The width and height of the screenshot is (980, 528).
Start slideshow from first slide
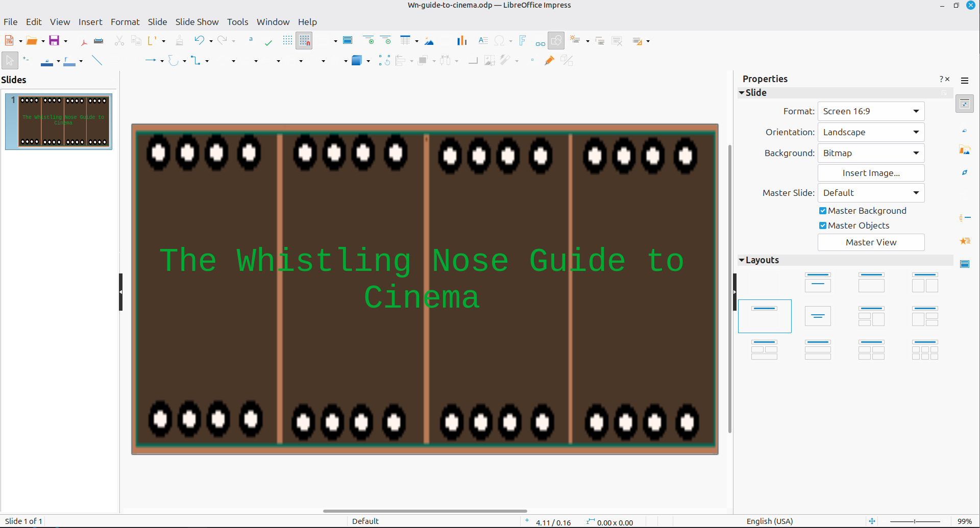[x=369, y=41]
